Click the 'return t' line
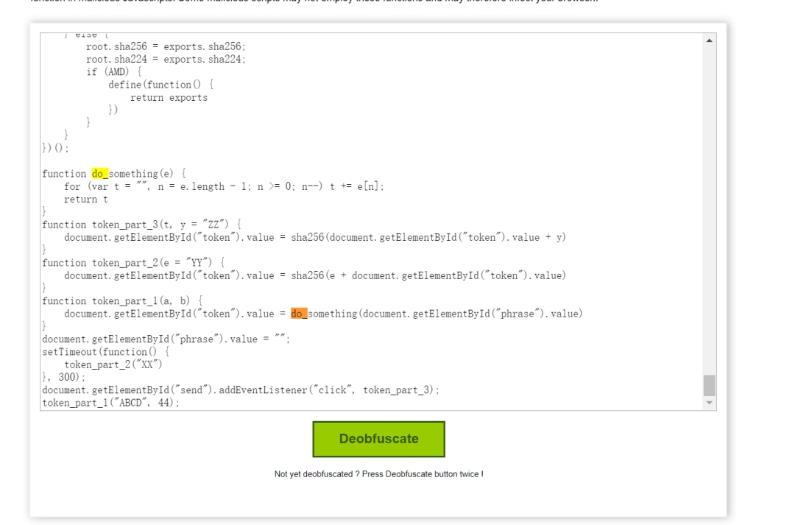Screen dimensions: 812x525 point(86,200)
